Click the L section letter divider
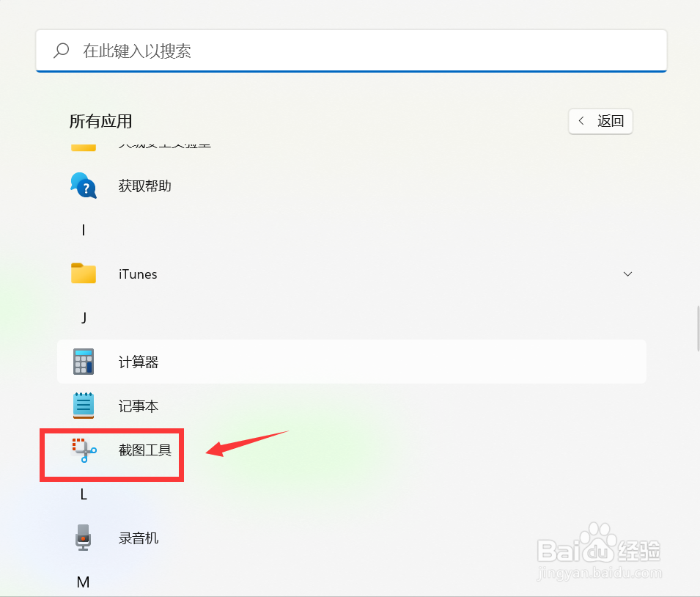 pyautogui.click(x=83, y=494)
